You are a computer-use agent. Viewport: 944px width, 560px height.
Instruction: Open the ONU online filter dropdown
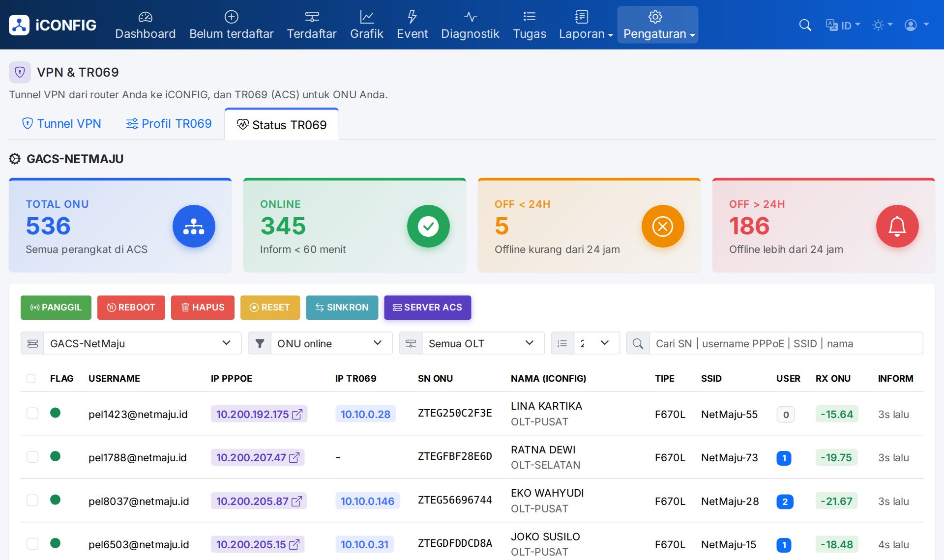[x=332, y=343]
